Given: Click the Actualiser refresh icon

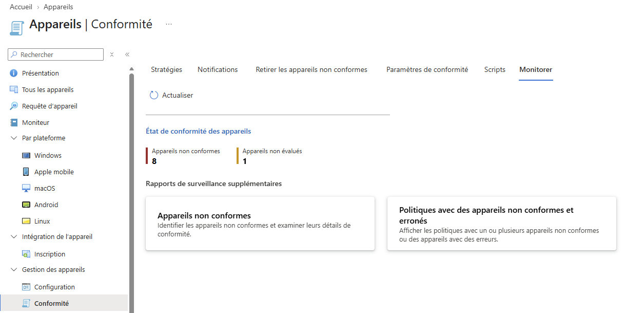Looking at the screenshot, I should click(154, 95).
